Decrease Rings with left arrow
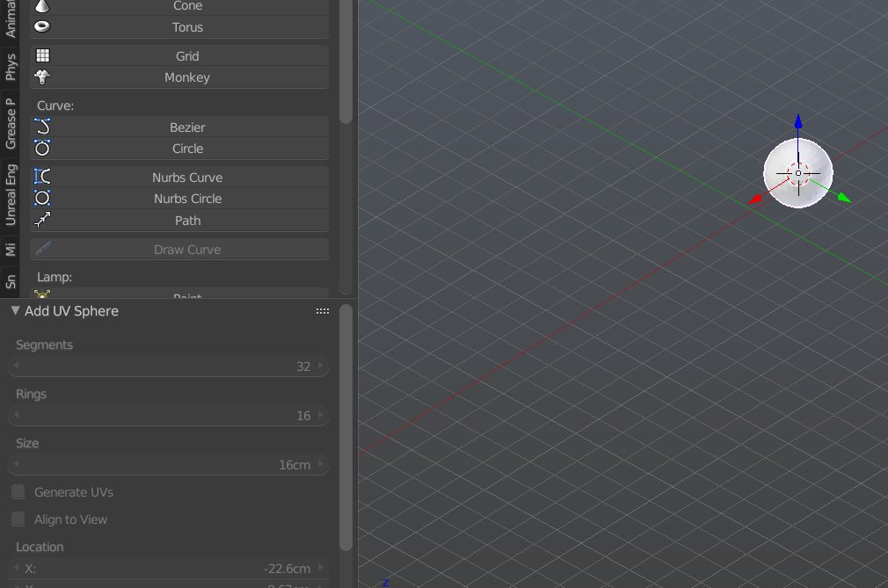The height and width of the screenshot is (588, 888). (16, 416)
